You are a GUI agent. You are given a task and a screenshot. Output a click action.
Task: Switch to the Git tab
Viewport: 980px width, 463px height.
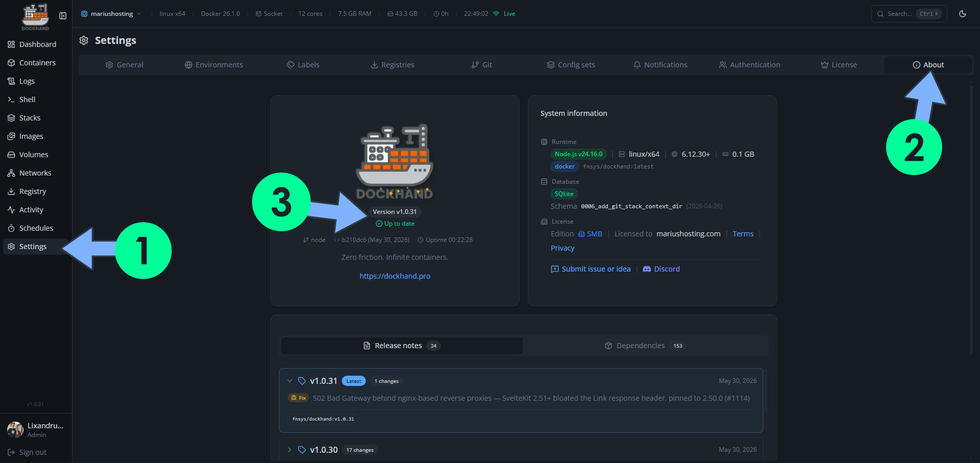482,65
